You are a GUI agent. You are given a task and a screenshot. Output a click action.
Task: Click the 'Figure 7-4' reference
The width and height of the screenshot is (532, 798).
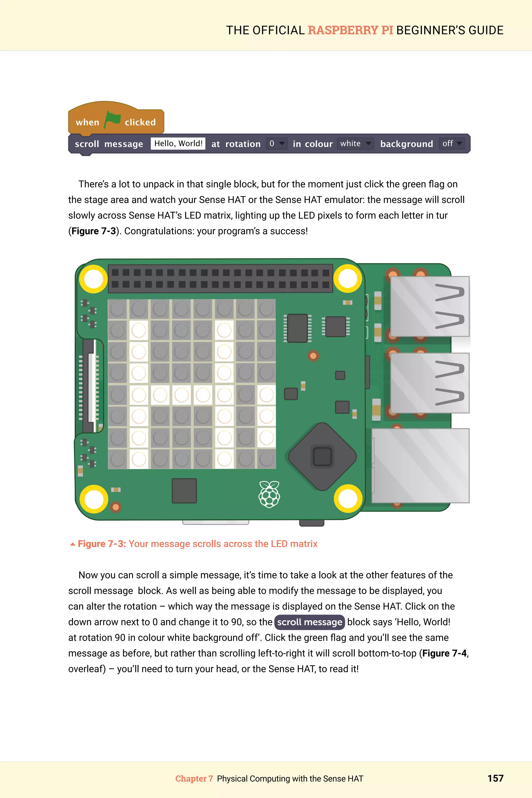[x=444, y=653]
